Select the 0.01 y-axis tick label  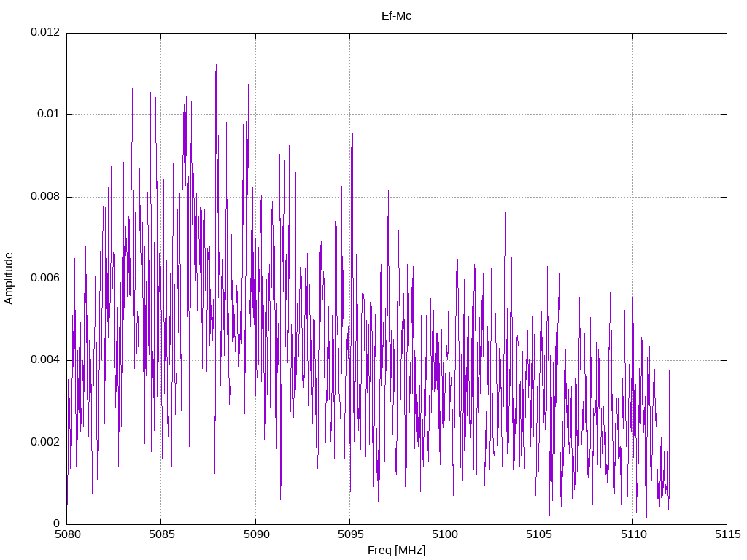pos(49,114)
